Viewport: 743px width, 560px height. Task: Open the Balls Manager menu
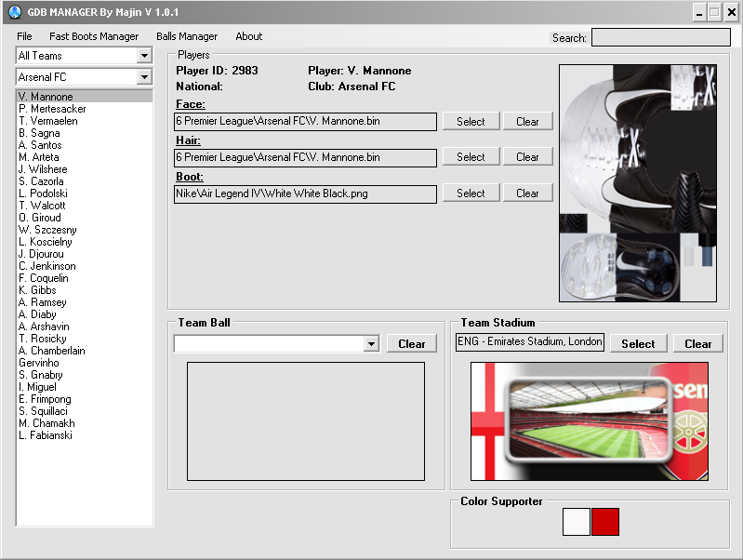[x=187, y=36]
